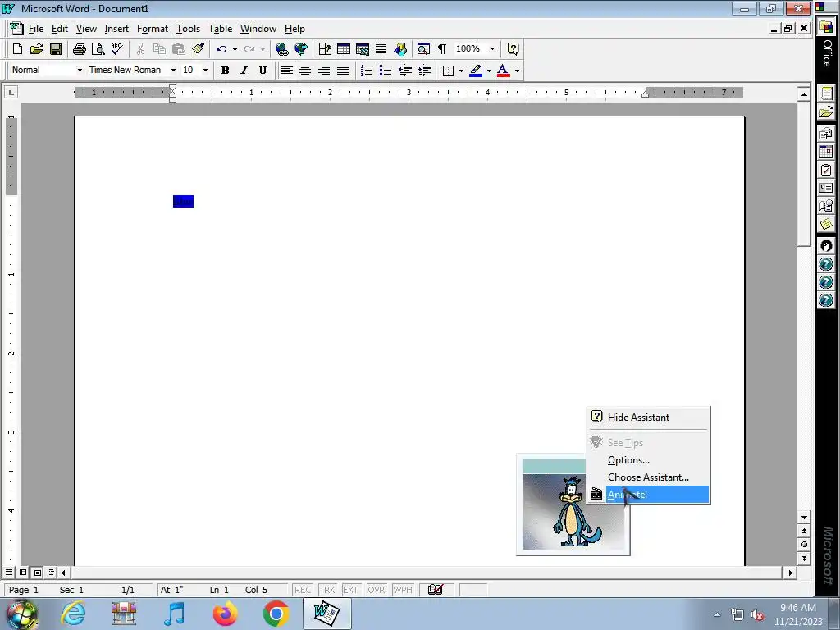Save the document with the floppy disk icon
Viewport: 840px width, 630px height.
[x=56, y=49]
